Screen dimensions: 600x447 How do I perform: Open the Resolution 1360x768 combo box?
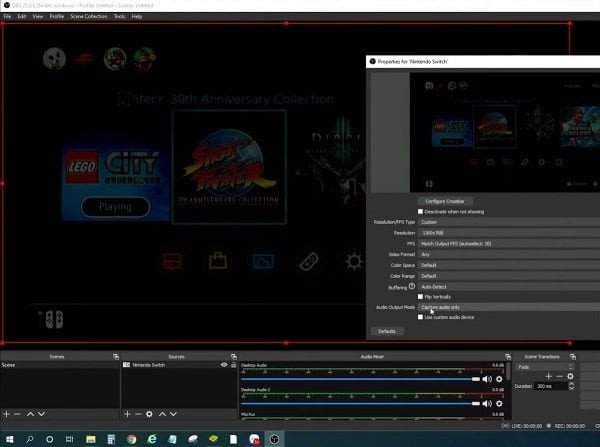(509, 233)
